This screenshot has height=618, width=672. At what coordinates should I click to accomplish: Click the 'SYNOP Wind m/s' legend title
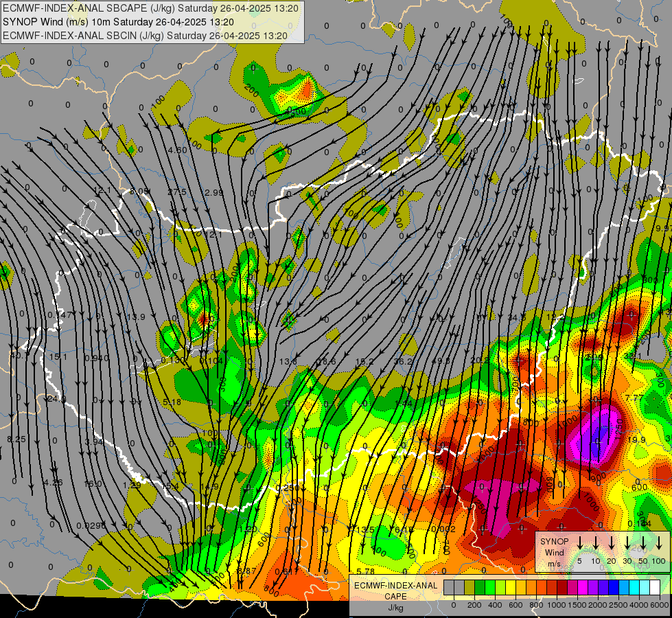[554, 552]
